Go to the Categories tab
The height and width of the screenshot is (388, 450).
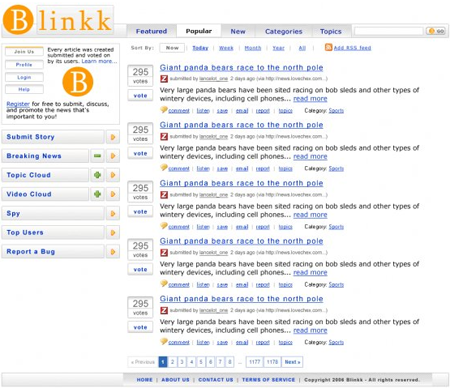coord(284,31)
